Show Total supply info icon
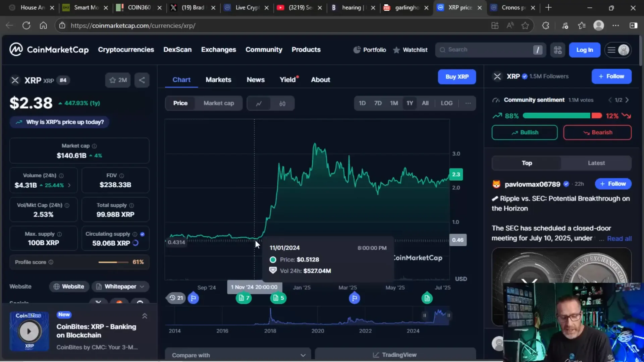This screenshot has width=644, height=362. [x=131, y=205]
